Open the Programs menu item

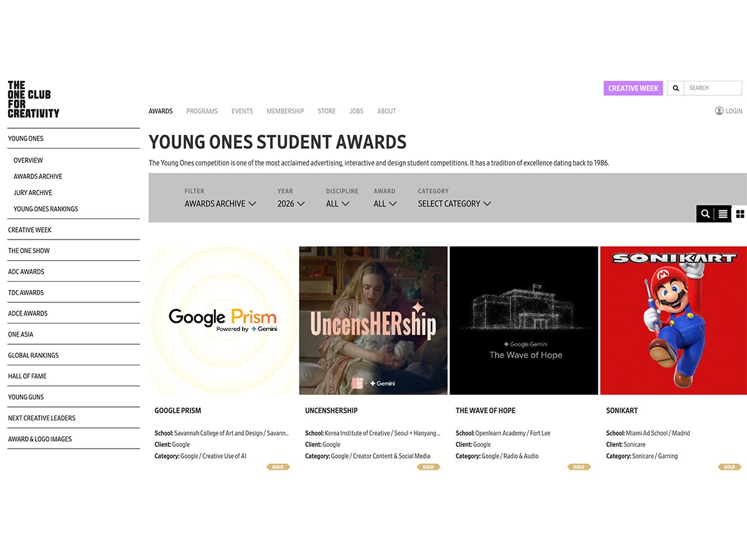pos(202,111)
